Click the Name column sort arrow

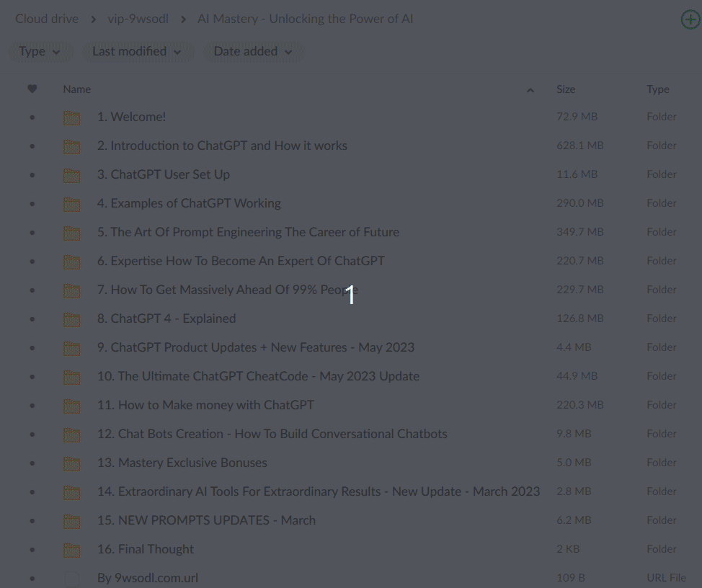pyautogui.click(x=530, y=90)
